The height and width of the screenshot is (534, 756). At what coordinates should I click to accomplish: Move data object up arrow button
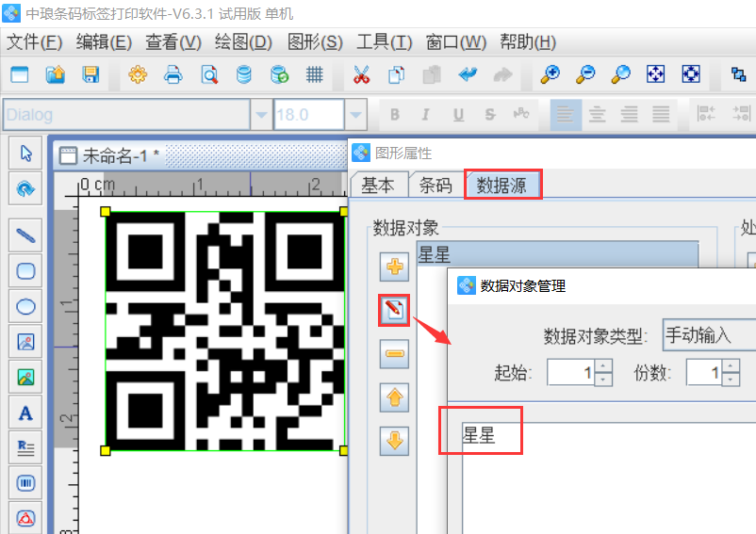[394, 397]
